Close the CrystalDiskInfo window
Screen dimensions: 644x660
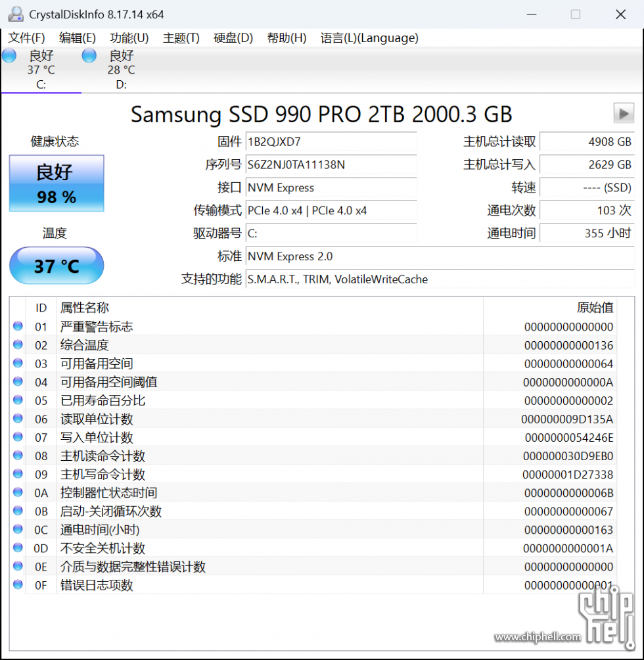620,14
